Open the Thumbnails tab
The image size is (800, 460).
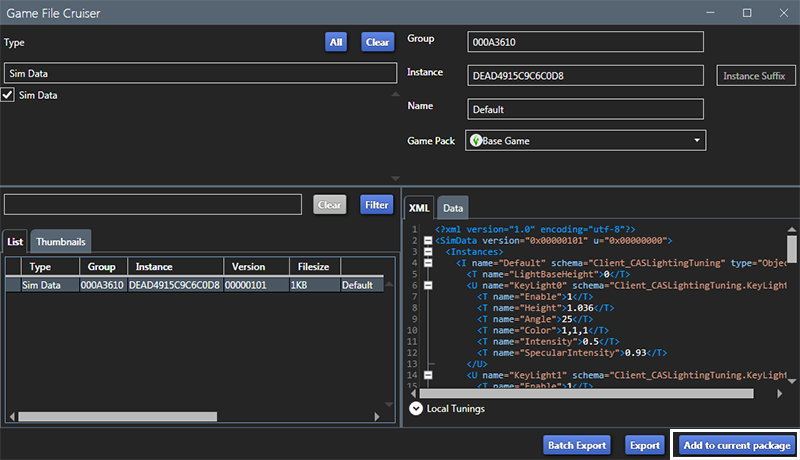[x=61, y=242]
